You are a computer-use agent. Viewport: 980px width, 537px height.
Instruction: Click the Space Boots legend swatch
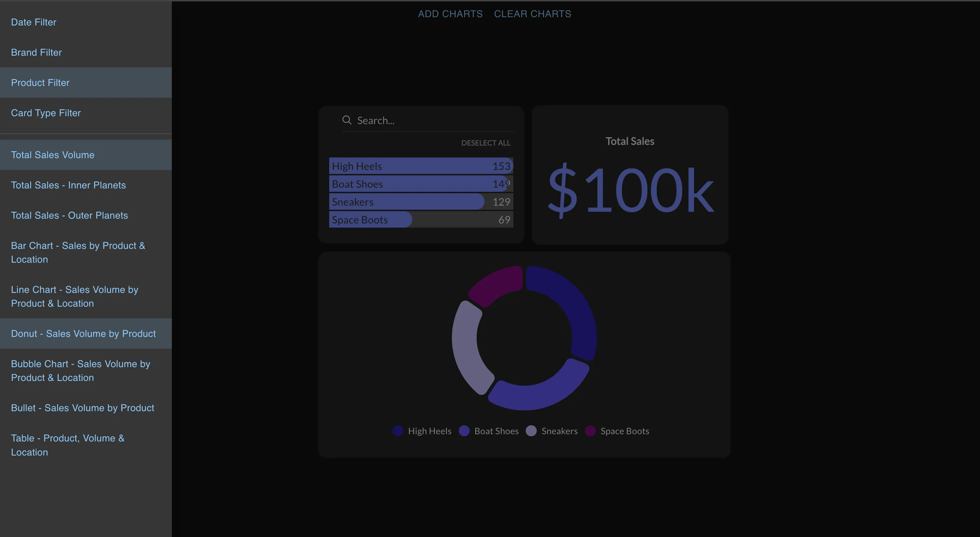point(590,431)
